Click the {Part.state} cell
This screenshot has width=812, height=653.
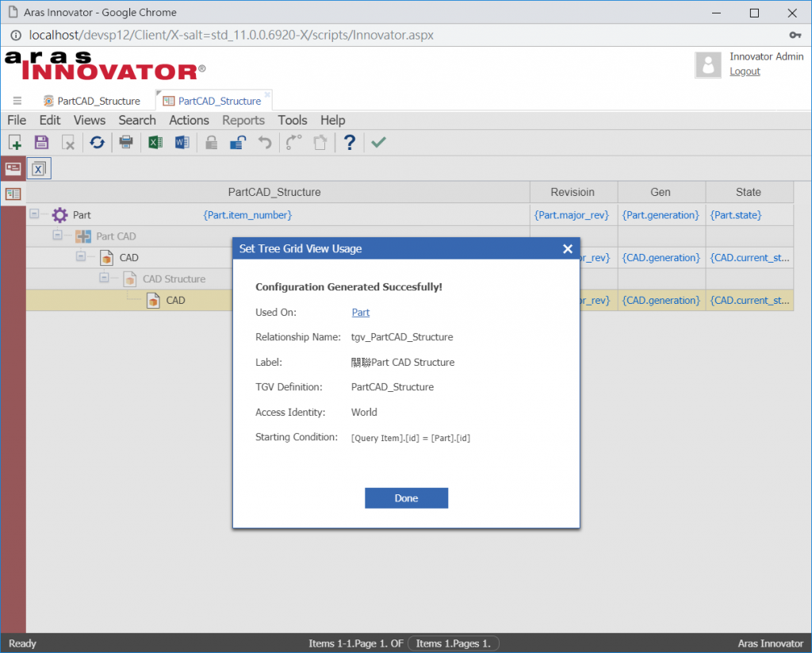736,214
